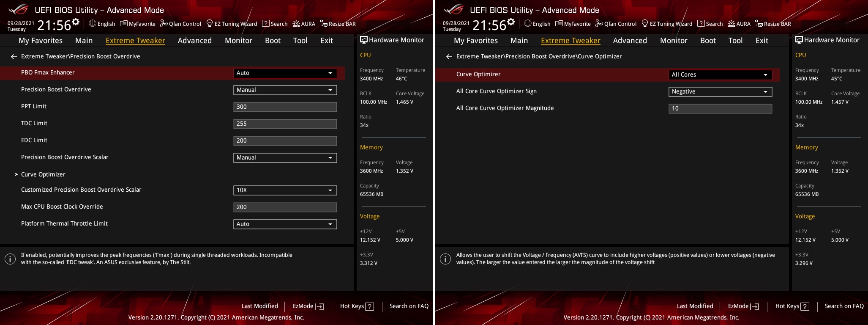The image size is (868, 325).
Task: Click Search on FAQ in left window
Action: pos(409,306)
